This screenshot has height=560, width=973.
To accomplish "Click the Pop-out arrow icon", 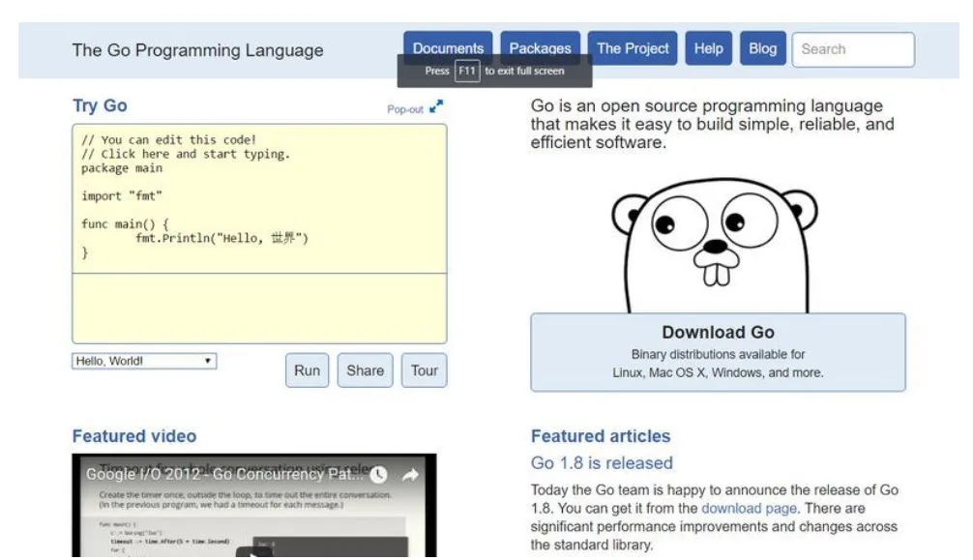I will [x=437, y=106].
